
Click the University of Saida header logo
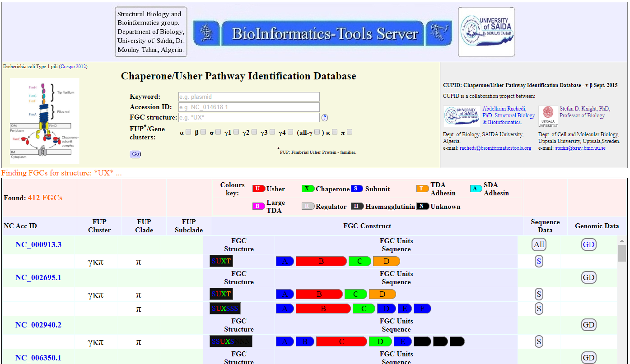(x=486, y=32)
